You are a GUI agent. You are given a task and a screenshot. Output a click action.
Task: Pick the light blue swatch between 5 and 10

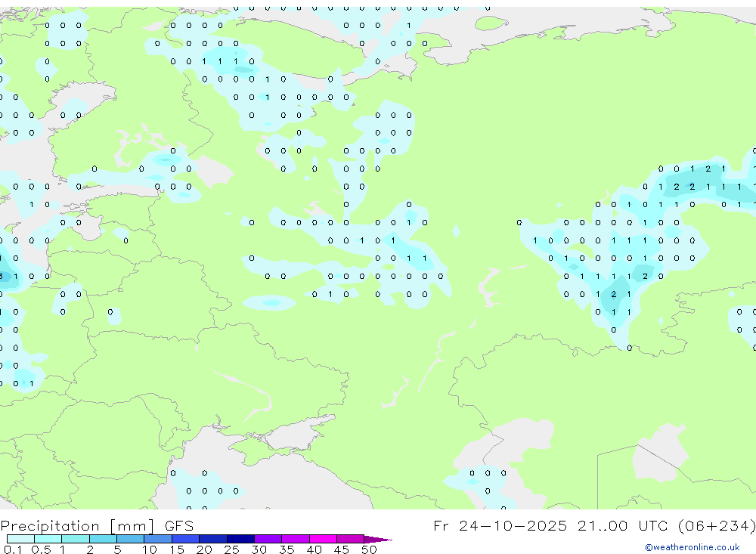pos(130,539)
